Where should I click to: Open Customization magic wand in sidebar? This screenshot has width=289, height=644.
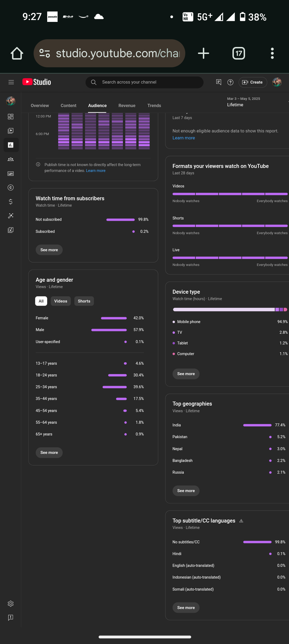click(x=11, y=216)
